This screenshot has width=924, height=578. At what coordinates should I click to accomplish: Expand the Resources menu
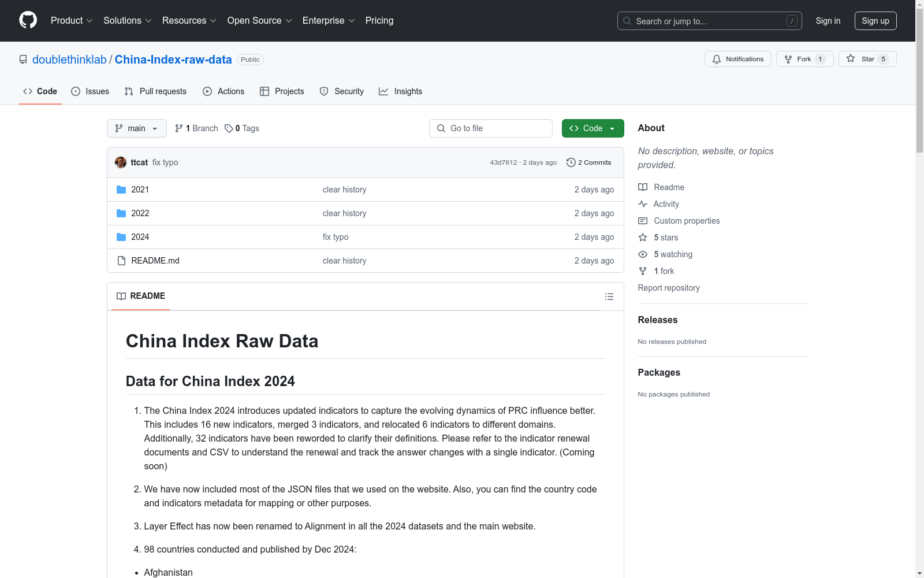pos(189,20)
